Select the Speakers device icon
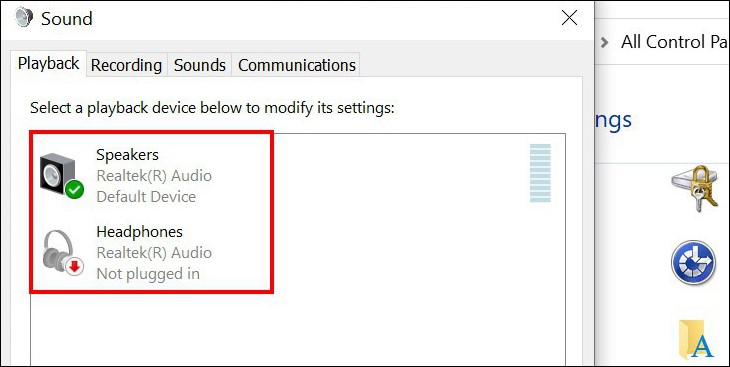The width and height of the screenshot is (730, 367). [x=61, y=176]
